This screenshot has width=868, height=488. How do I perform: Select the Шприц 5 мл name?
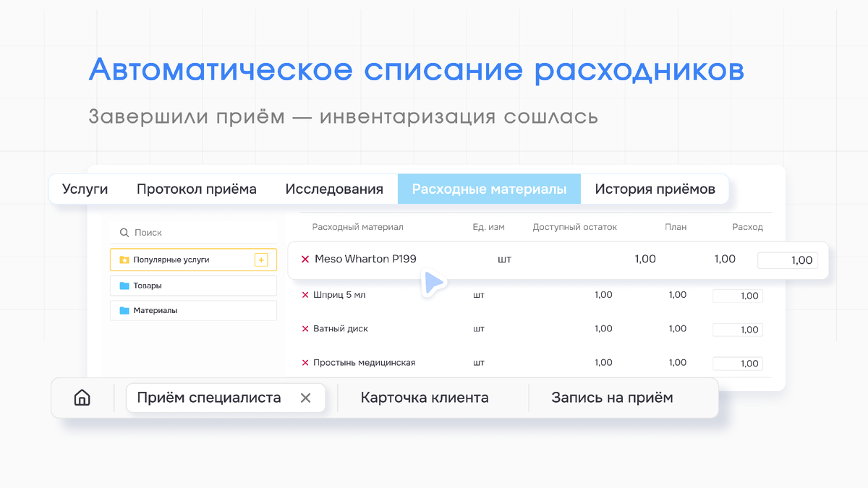pyautogui.click(x=340, y=295)
